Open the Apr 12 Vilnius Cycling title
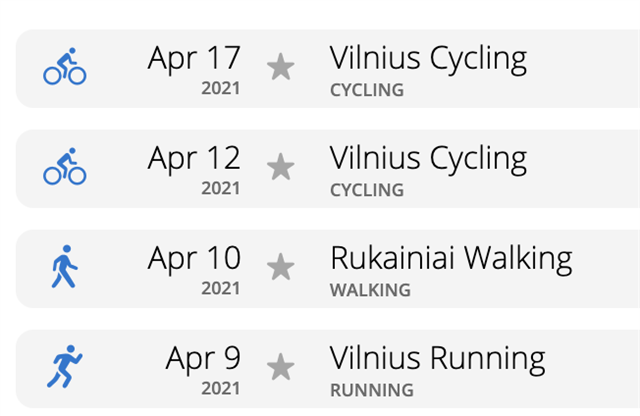The height and width of the screenshot is (416, 640). pos(428,160)
